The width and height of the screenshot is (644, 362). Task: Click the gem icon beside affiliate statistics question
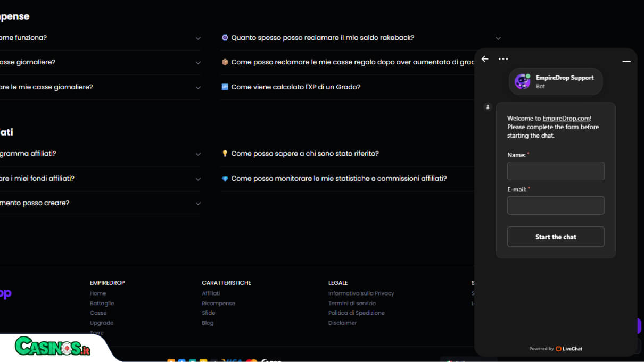tap(225, 179)
